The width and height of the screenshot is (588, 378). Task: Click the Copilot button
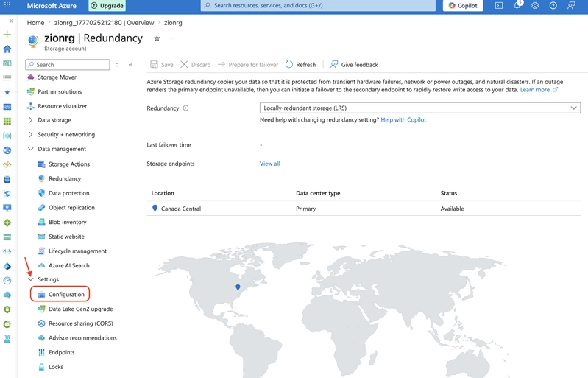pos(463,6)
